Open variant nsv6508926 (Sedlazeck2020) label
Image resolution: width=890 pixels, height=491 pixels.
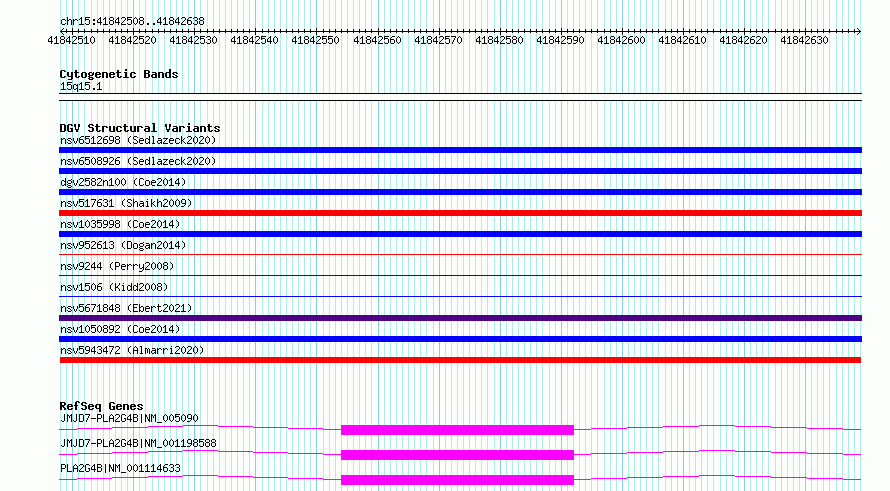(138, 161)
